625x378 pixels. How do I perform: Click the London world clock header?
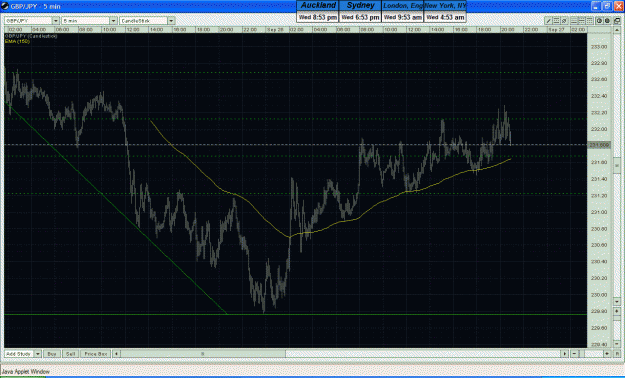403,6
